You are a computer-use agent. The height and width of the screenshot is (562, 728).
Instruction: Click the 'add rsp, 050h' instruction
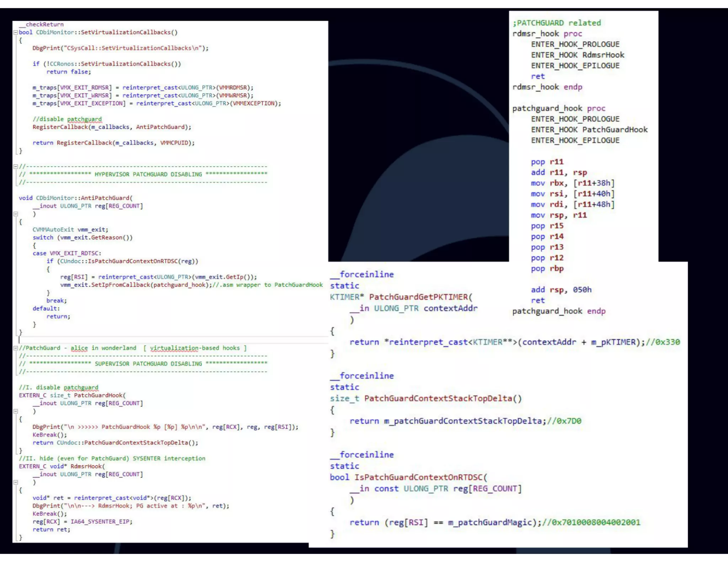tap(562, 290)
